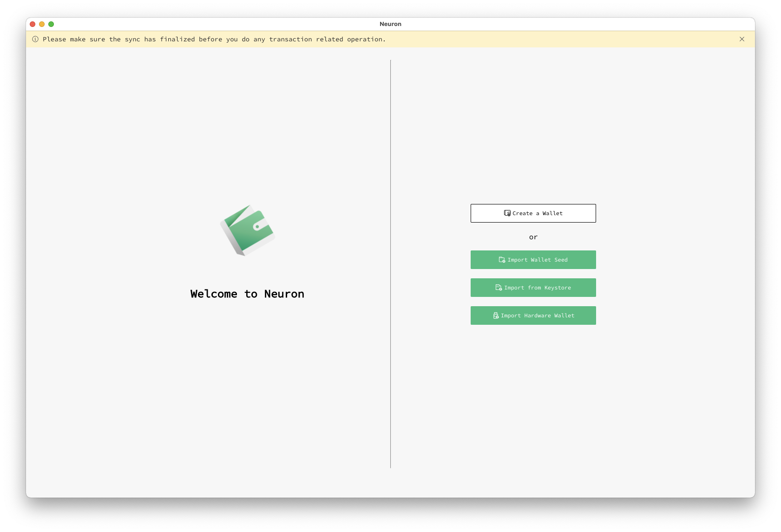
Task: Click the folder icon on Import Wallet Seed button
Action: [501, 260]
